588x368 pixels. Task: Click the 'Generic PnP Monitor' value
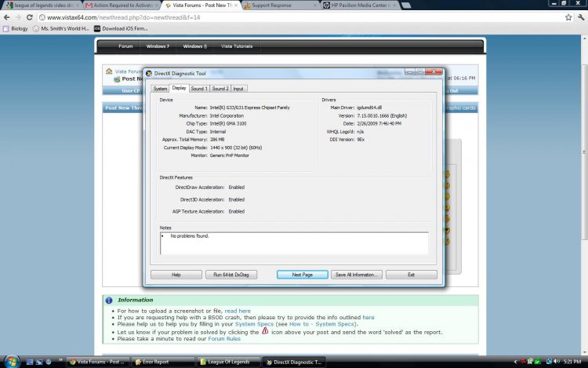pos(230,155)
